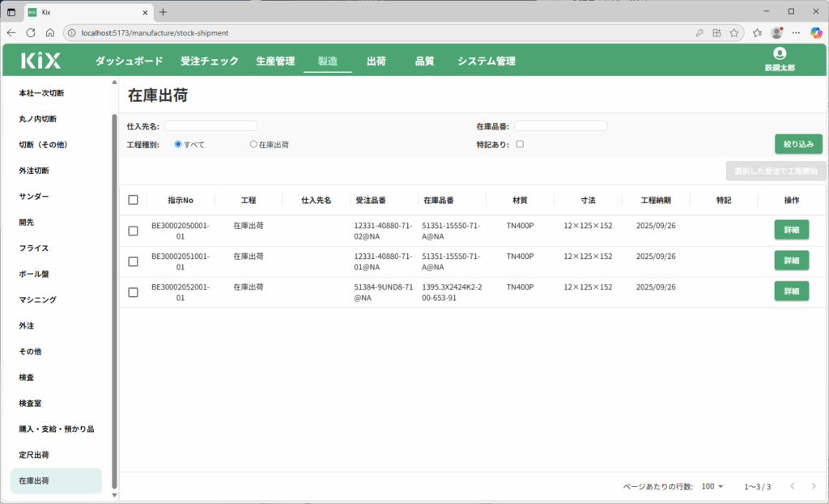Open the rows per page dropdown
The image size is (829, 504).
pyautogui.click(x=713, y=486)
